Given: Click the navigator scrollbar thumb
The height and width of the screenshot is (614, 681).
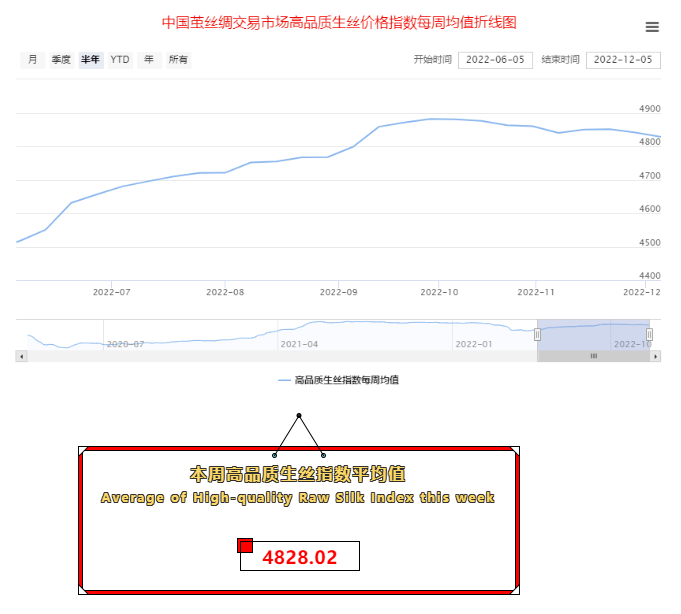Looking at the screenshot, I should [593, 356].
